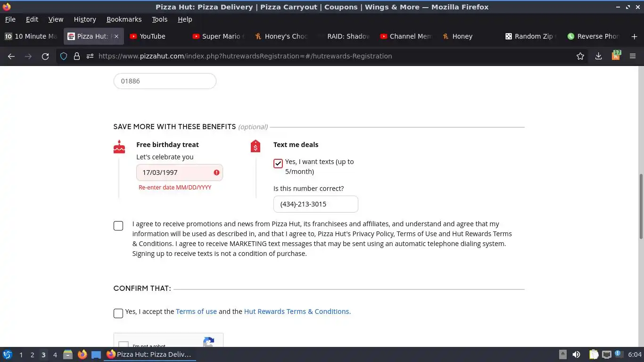644x362 pixels.
Task: Switch to the YouTube tab
Action: tap(156, 36)
